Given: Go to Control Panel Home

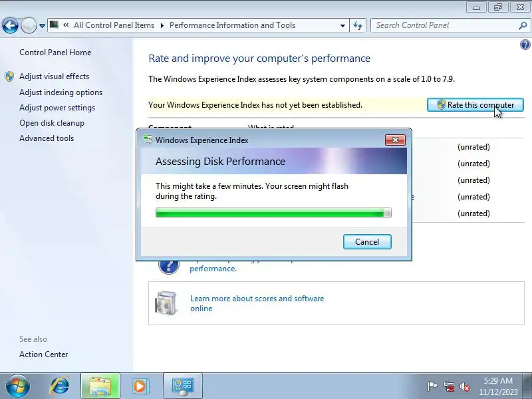Looking at the screenshot, I should pyautogui.click(x=55, y=53).
